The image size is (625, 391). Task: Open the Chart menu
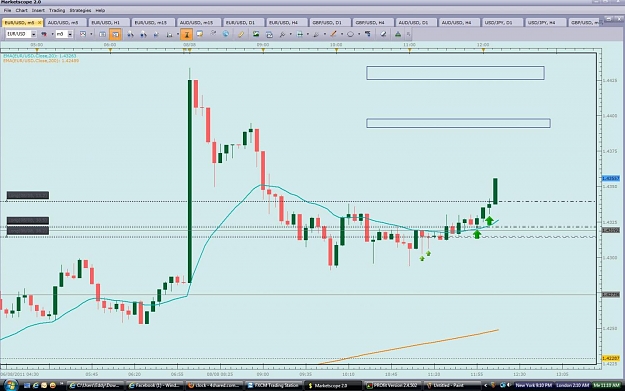tap(22, 10)
